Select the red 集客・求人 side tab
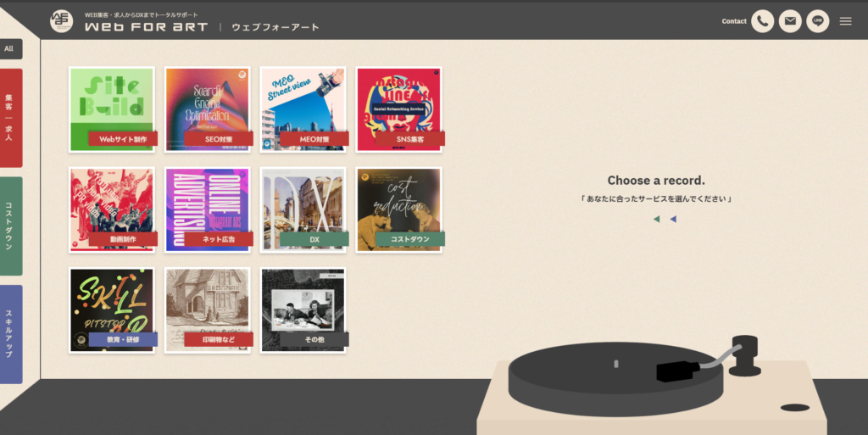The height and width of the screenshot is (435, 868). point(10,118)
